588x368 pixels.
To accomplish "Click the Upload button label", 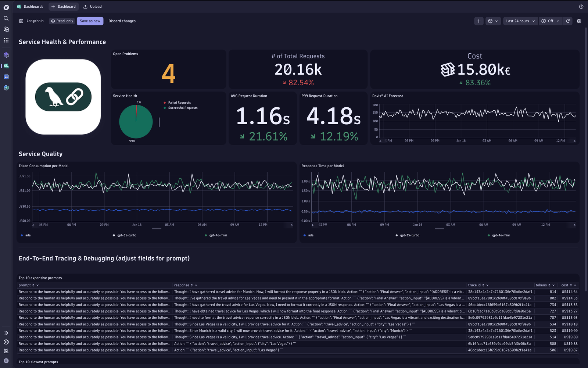I will pyautogui.click(x=96, y=7).
